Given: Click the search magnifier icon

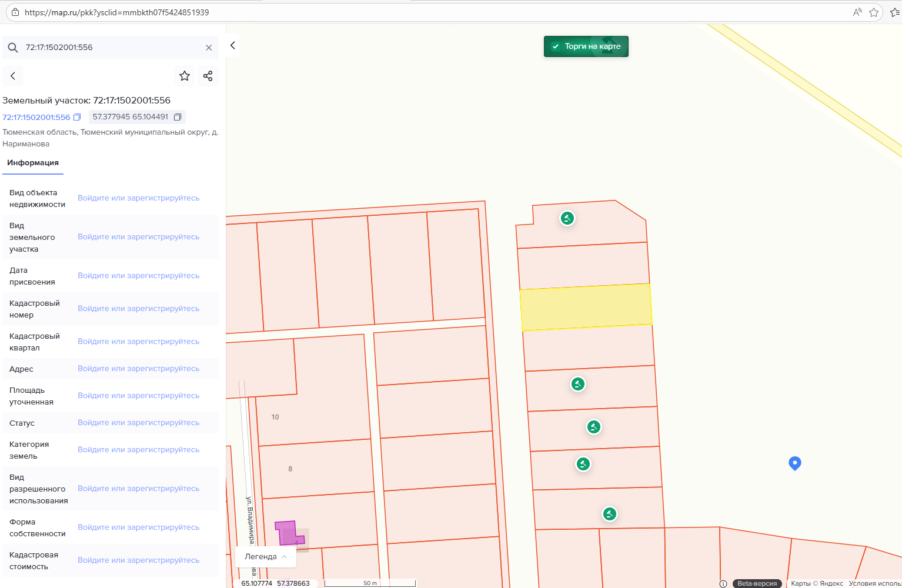Looking at the screenshot, I should (13, 48).
